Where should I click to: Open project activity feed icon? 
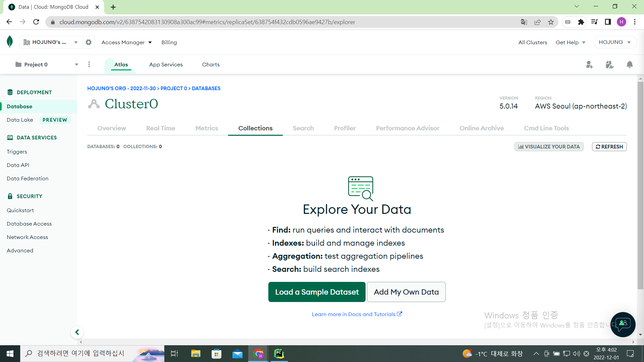click(x=609, y=64)
